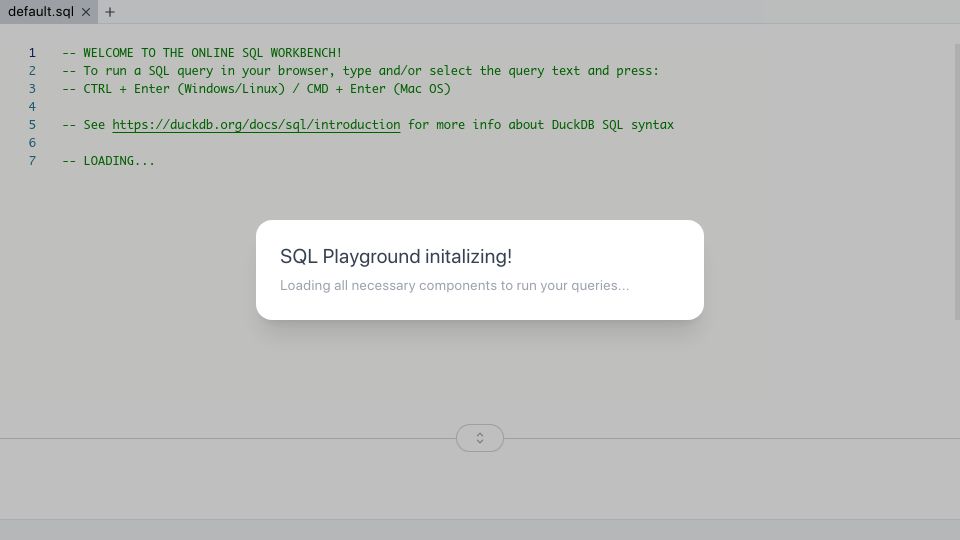The width and height of the screenshot is (960, 540).
Task: Click line number 6 in the gutter
Action: coord(32,143)
